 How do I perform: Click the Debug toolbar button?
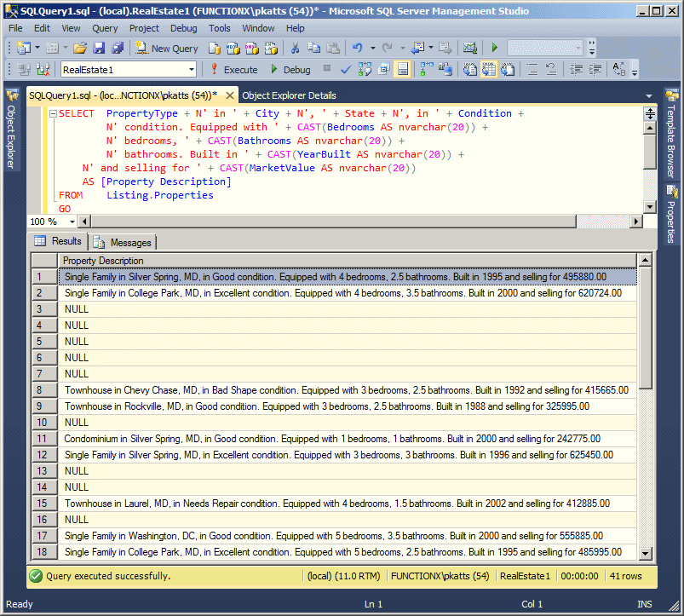pos(290,69)
